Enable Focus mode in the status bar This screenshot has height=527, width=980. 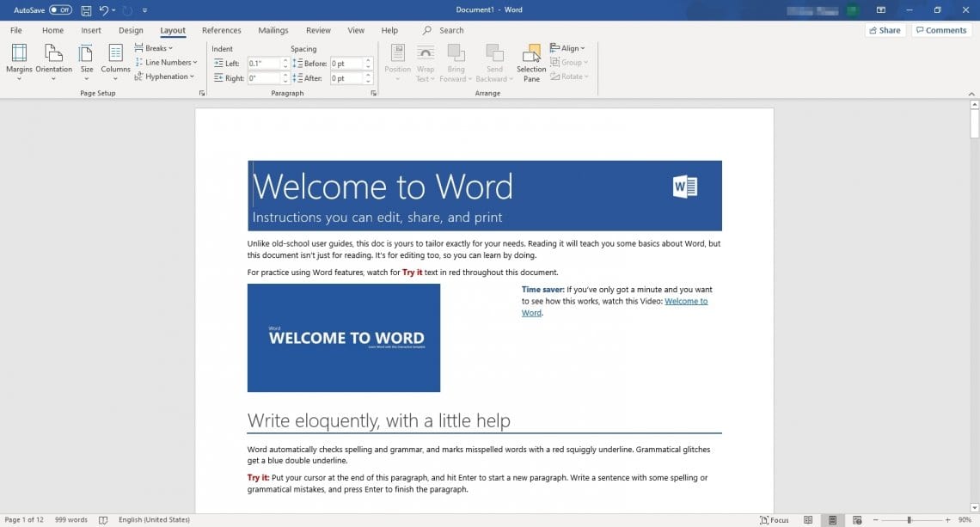773,519
